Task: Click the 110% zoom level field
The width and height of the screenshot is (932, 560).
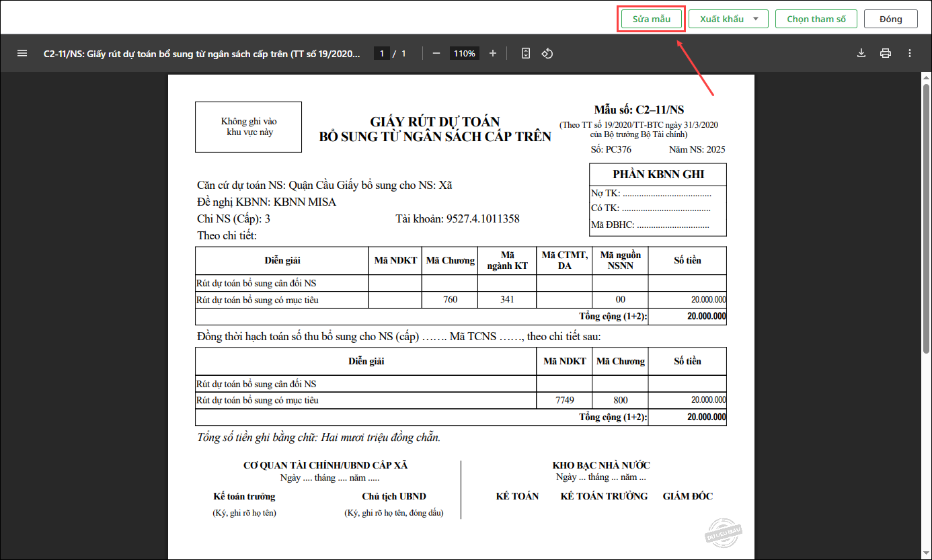Action: click(464, 53)
